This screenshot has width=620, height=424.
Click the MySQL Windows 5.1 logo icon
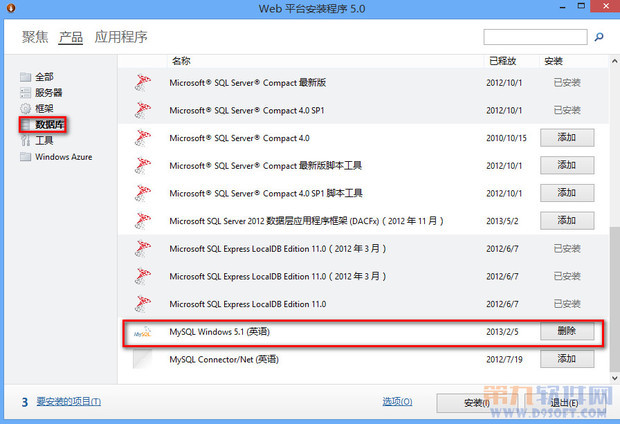143,332
